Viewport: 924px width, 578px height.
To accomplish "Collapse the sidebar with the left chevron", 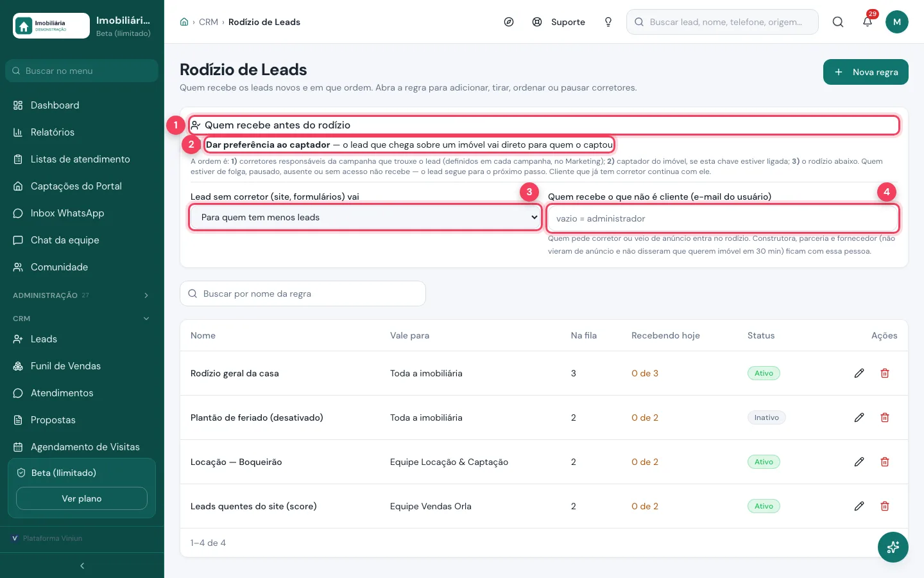I will tap(82, 566).
